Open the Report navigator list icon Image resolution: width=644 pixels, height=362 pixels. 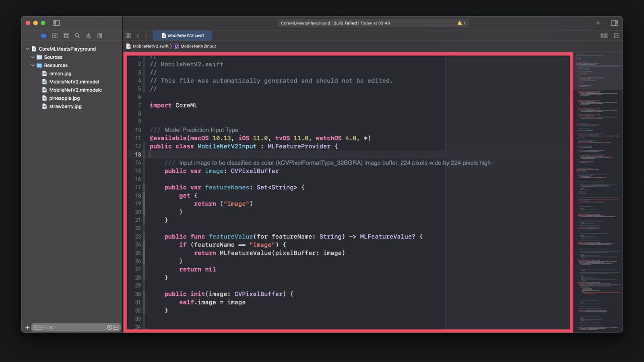pos(100,36)
